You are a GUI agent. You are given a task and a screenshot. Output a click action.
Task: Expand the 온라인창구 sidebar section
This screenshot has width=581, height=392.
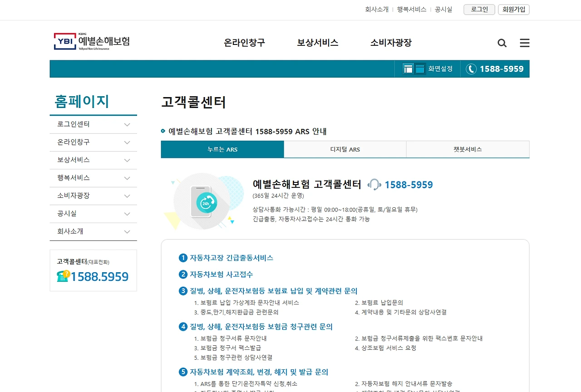(94, 142)
